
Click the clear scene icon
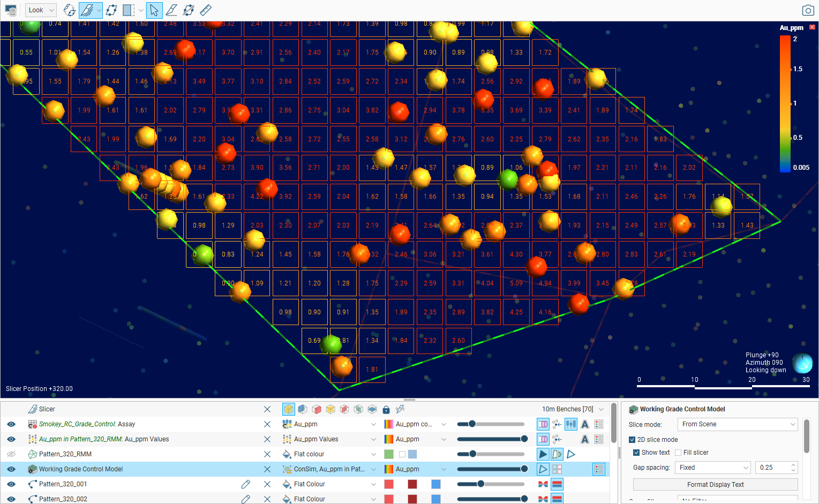tap(11, 10)
